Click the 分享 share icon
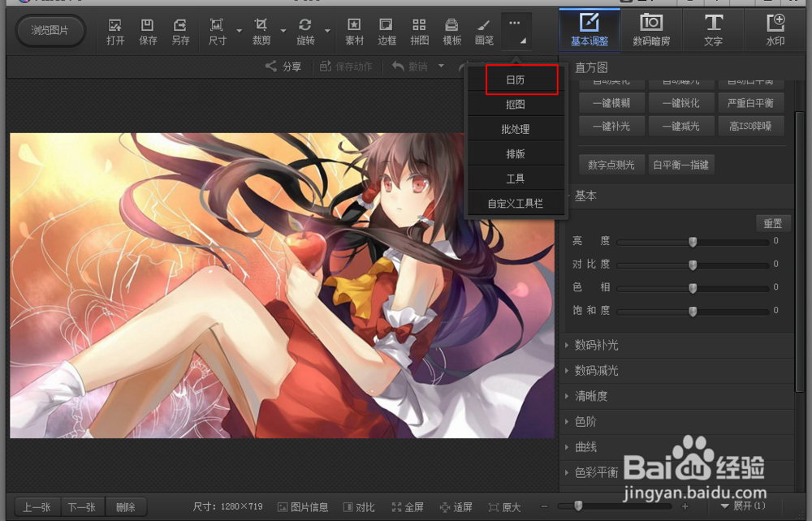Viewport: 812px width, 521px height. click(283, 67)
